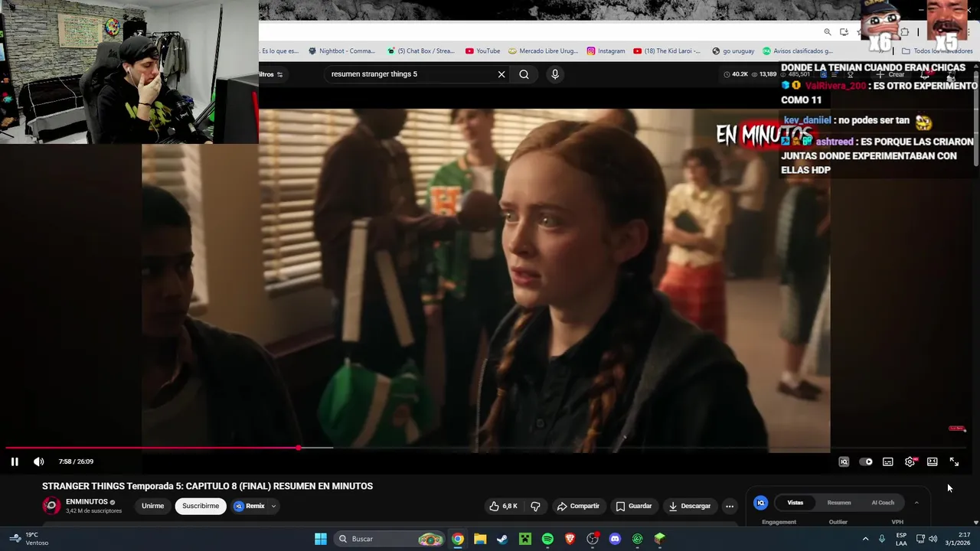Open the ENMINUTOS channel avatar

(51, 506)
